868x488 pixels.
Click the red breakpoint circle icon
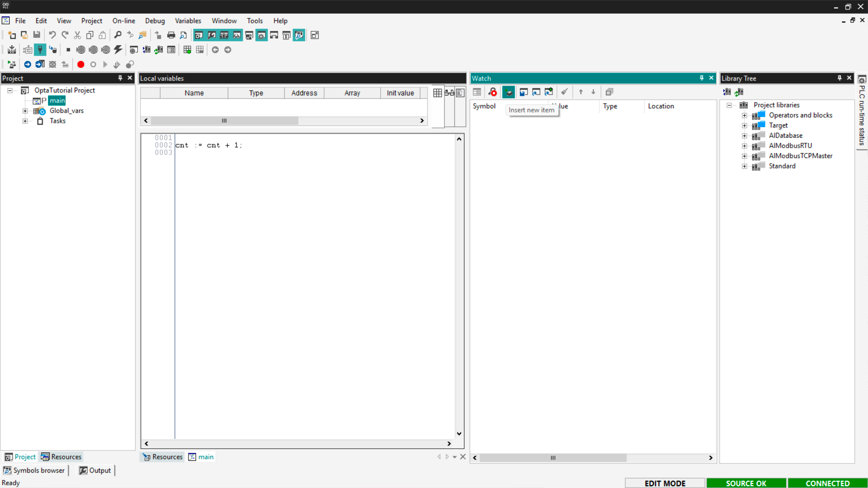click(80, 65)
